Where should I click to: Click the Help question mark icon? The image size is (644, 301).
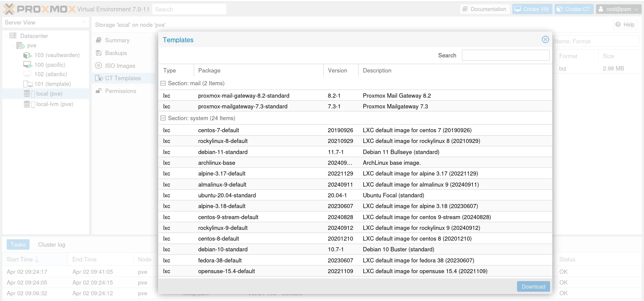(618, 24)
